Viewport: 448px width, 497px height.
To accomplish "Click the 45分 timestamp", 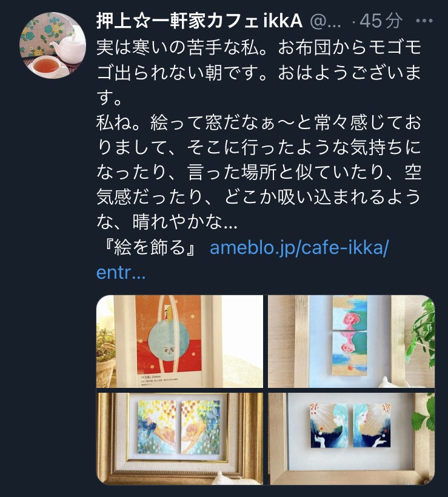I will coord(381,21).
